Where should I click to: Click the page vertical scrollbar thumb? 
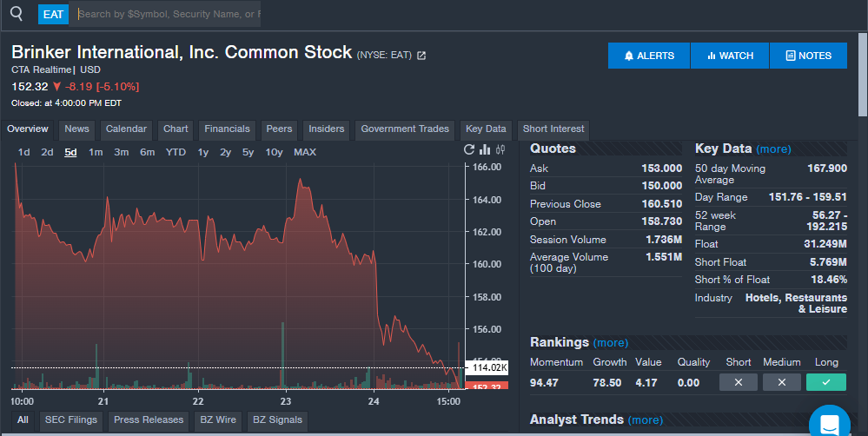(x=863, y=75)
